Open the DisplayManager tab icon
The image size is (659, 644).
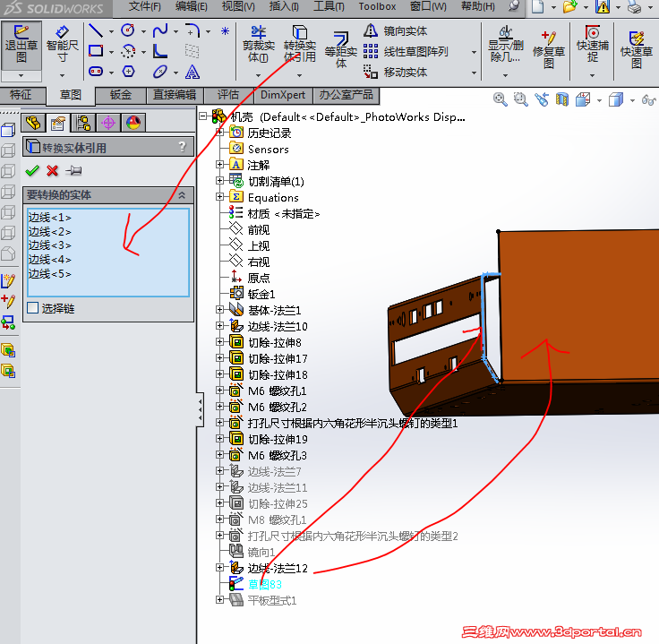[133, 124]
